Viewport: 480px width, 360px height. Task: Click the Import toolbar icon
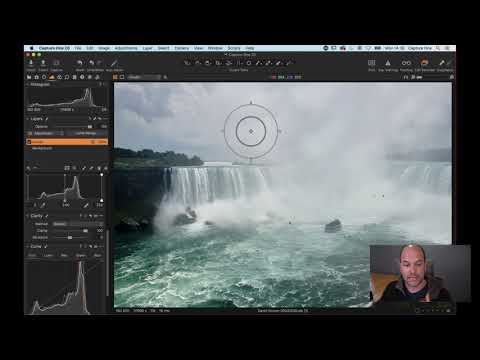[31, 63]
